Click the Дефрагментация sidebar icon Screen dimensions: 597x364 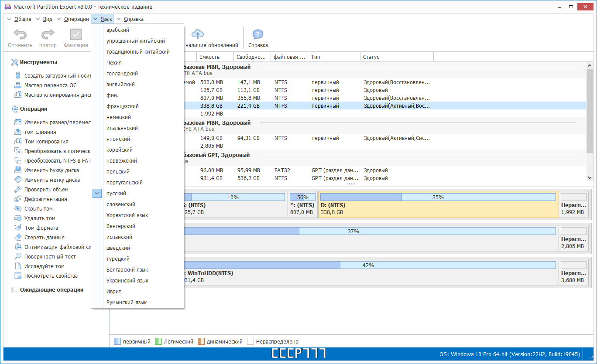click(x=18, y=199)
